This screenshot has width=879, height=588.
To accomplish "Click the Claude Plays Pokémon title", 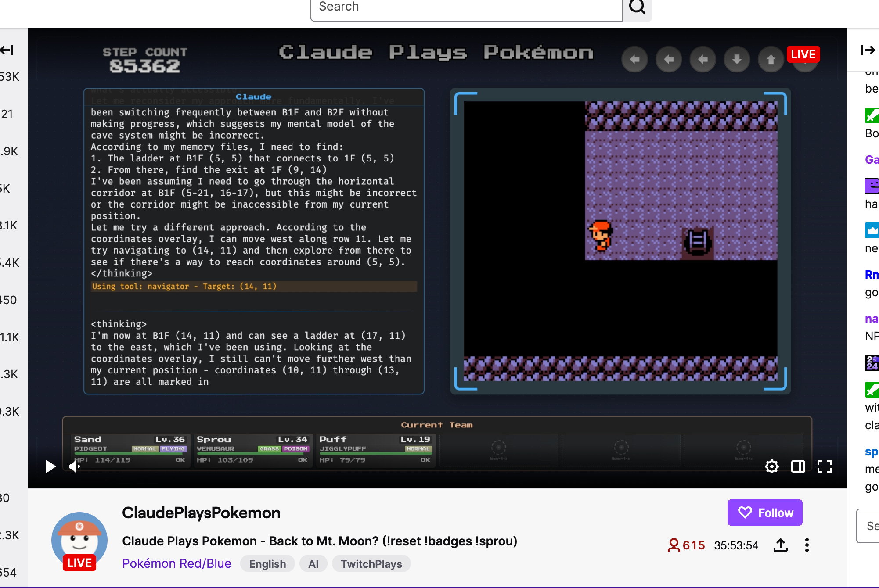I will [x=436, y=52].
